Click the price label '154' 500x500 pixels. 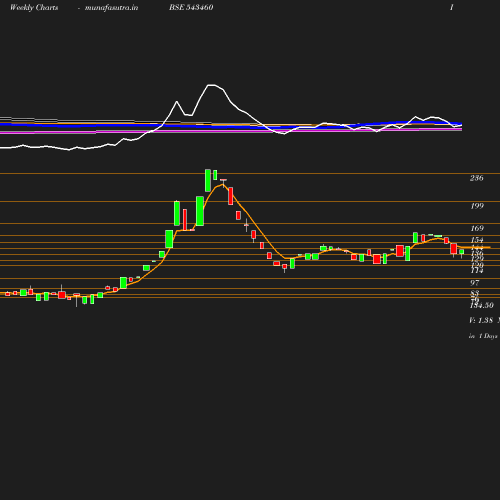[477, 240]
